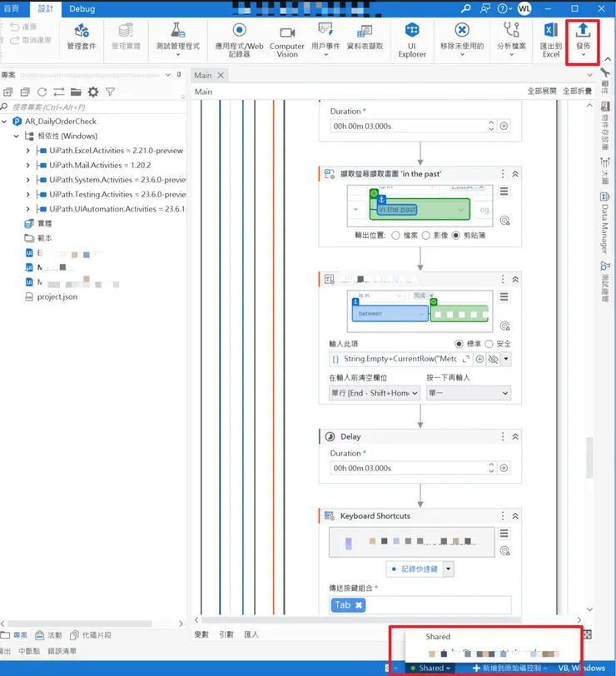Start Table Extraction (資料表擷取)
616x676 pixels.
(365, 37)
